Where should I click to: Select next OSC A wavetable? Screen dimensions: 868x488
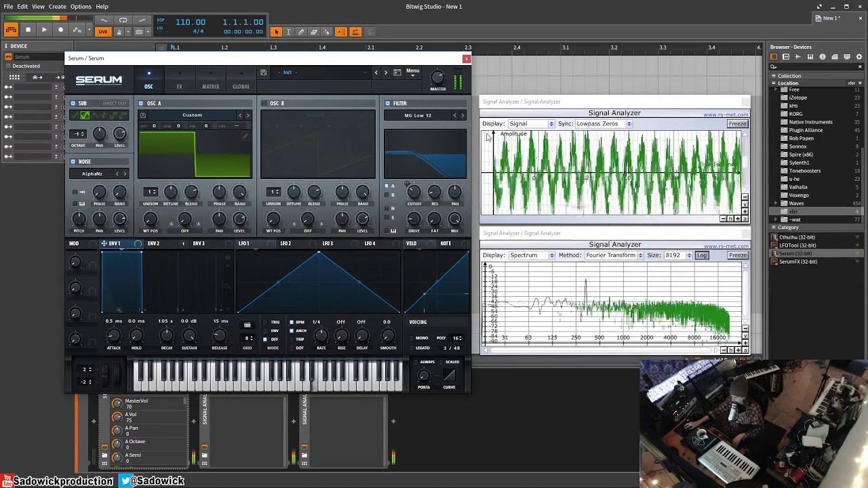248,115
